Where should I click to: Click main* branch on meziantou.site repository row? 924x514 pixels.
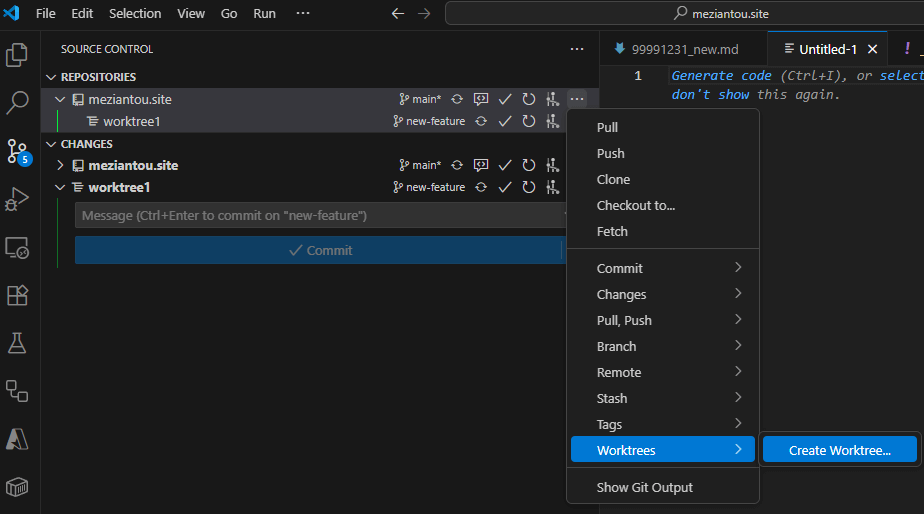pyautogui.click(x=420, y=99)
